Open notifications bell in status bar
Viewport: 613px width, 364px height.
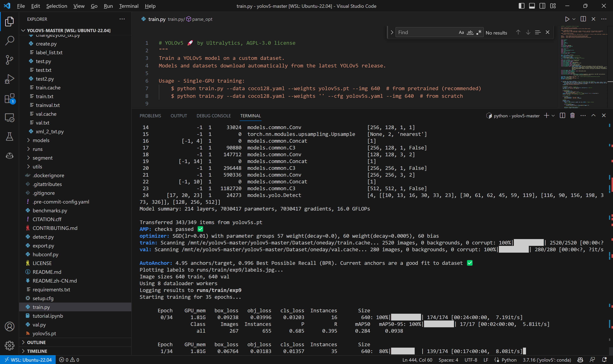coord(604,360)
